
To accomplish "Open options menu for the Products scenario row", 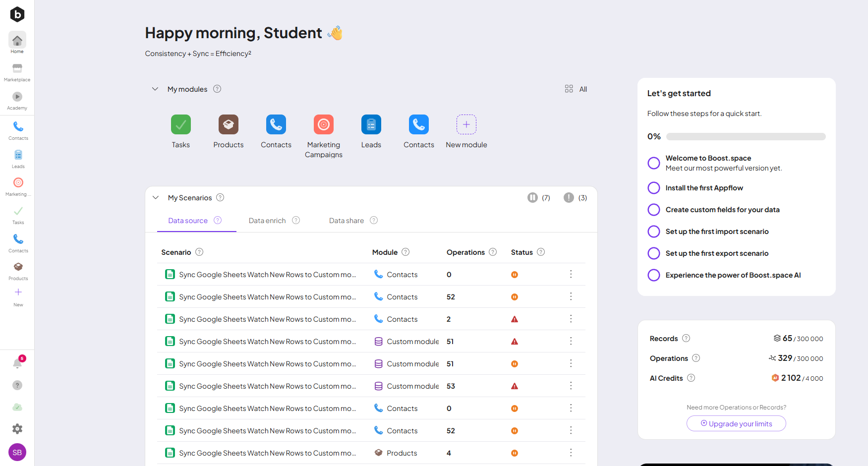I will (x=571, y=453).
